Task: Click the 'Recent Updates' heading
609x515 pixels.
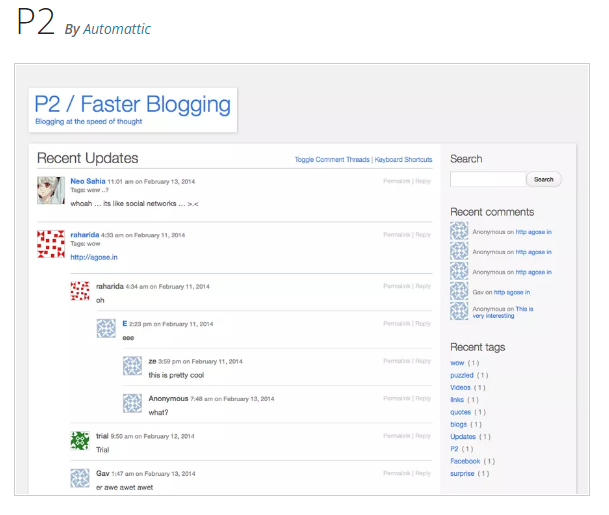Action: point(88,158)
